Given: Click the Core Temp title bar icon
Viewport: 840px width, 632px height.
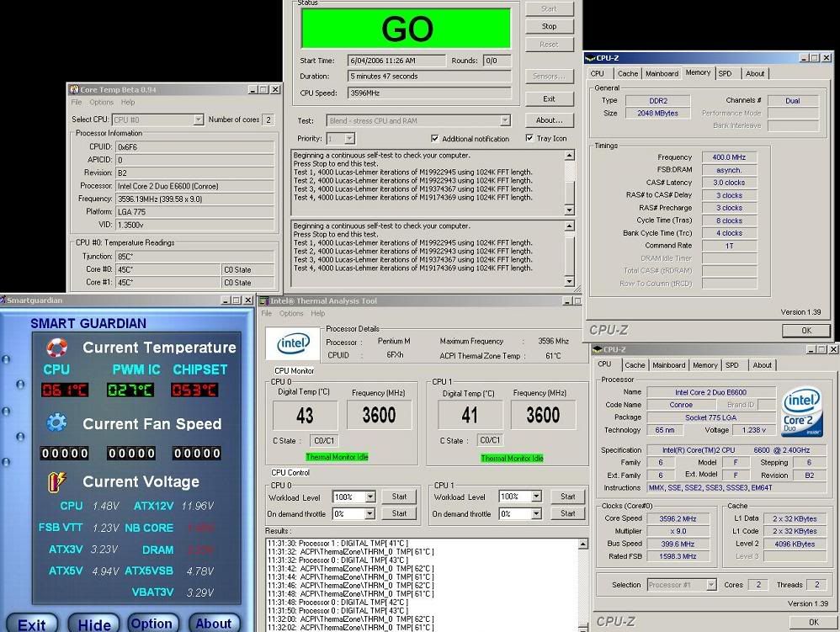Looking at the screenshot, I should coord(74,89).
